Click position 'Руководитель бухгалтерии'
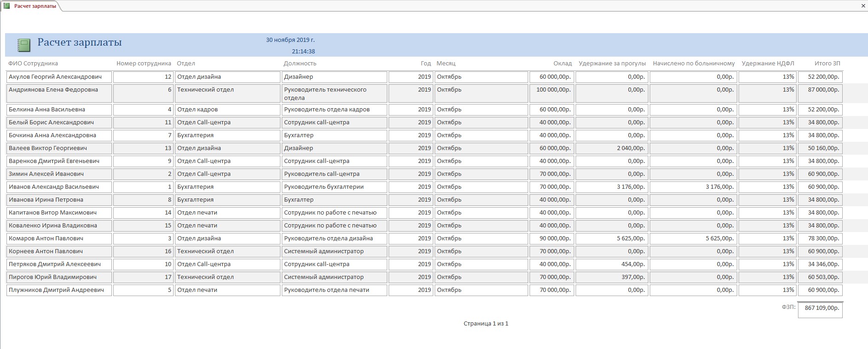Viewport: 868px width, 349px height. [x=334, y=187]
